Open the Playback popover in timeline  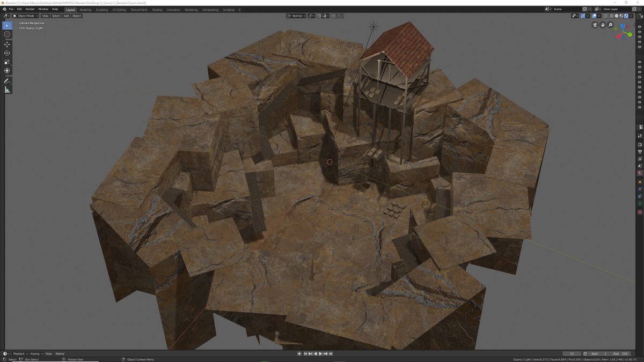coord(20,354)
